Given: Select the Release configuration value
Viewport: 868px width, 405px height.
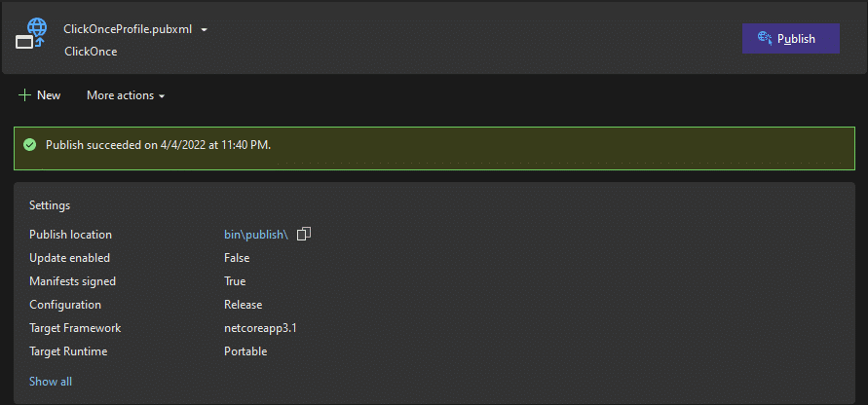Looking at the screenshot, I should [243, 305].
